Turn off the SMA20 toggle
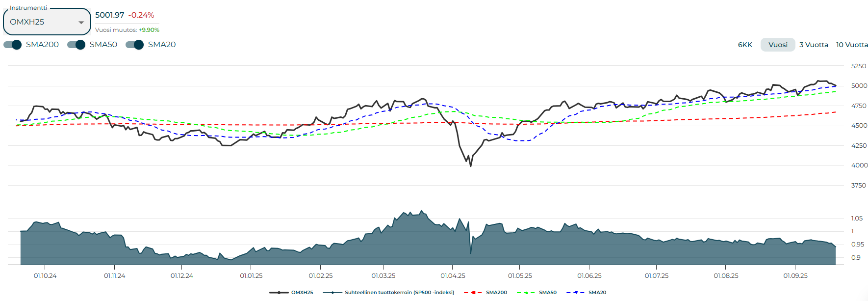This screenshot has width=868, height=301. (x=135, y=45)
